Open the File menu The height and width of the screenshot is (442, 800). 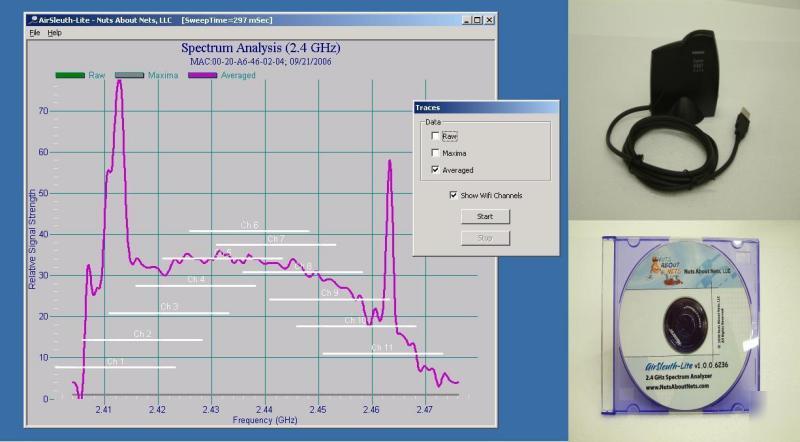coord(35,33)
